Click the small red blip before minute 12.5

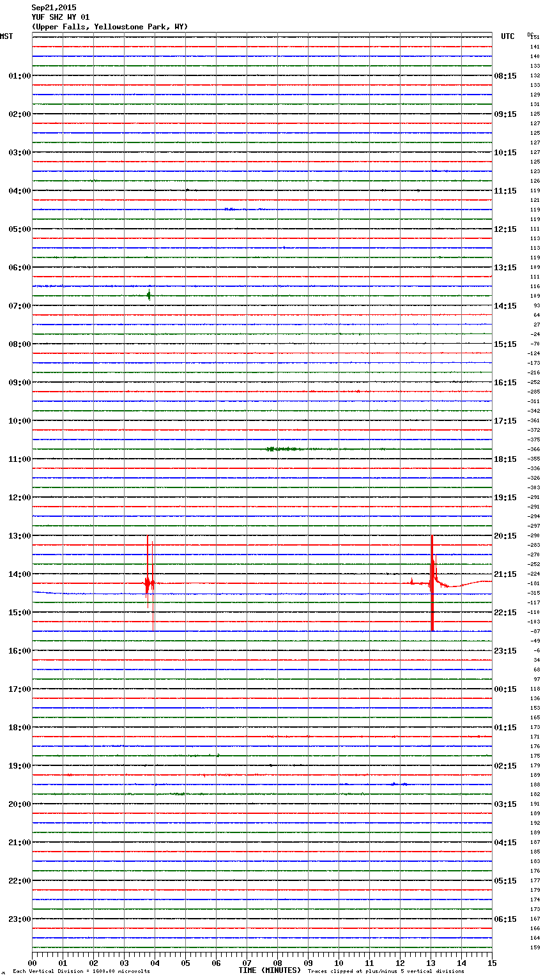(412, 581)
